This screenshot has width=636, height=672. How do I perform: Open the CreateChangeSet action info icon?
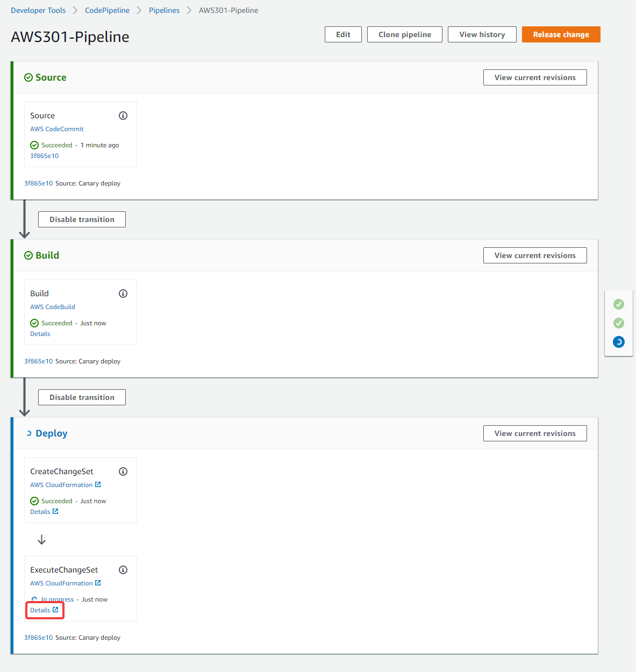tap(123, 471)
